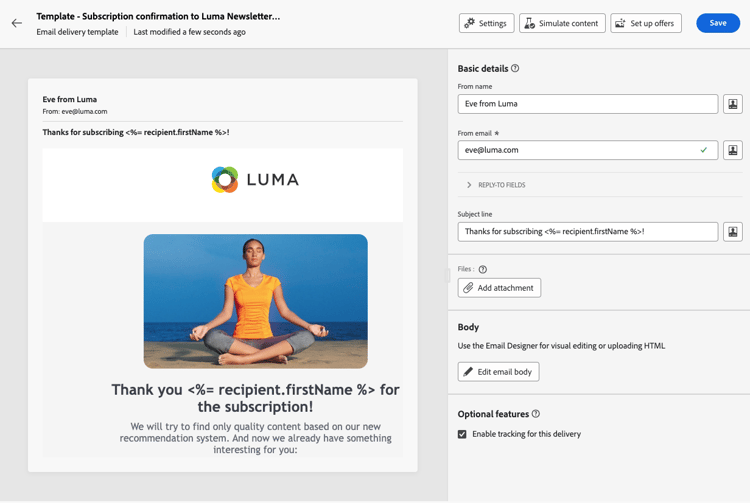Go back using the left arrow icon
Viewport: 750px width, 503px height.
17,23
